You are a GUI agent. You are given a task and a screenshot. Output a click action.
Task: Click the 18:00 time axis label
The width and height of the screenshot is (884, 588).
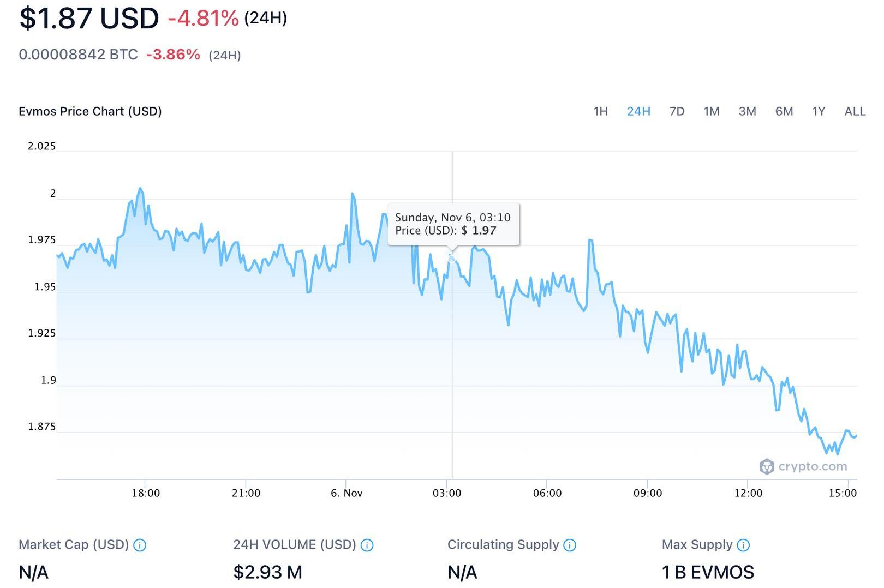click(x=146, y=493)
